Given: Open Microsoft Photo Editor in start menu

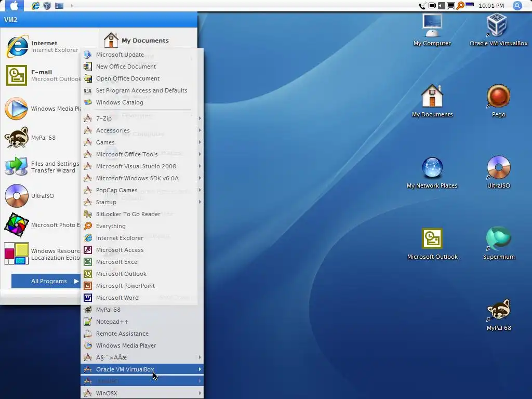Looking at the screenshot, I should 43,225.
